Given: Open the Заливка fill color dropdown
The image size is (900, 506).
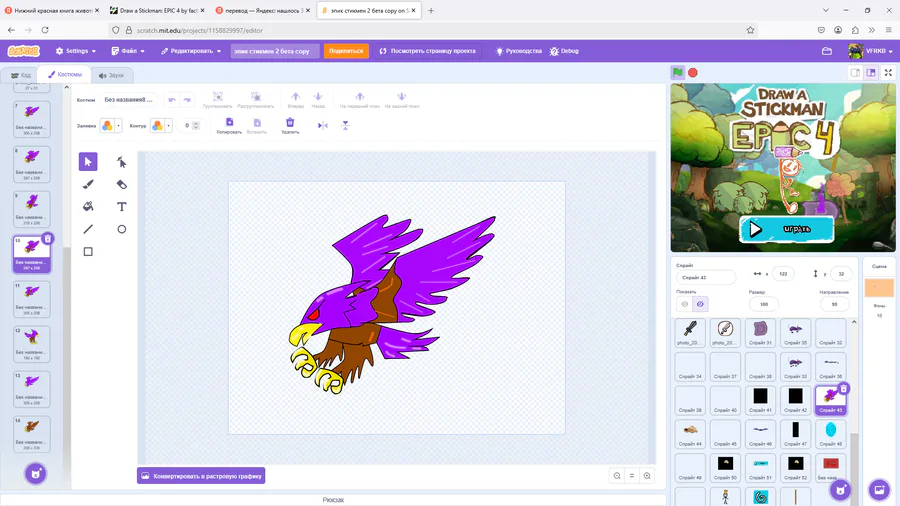Looking at the screenshot, I should pyautogui.click(x=118, y=126).
